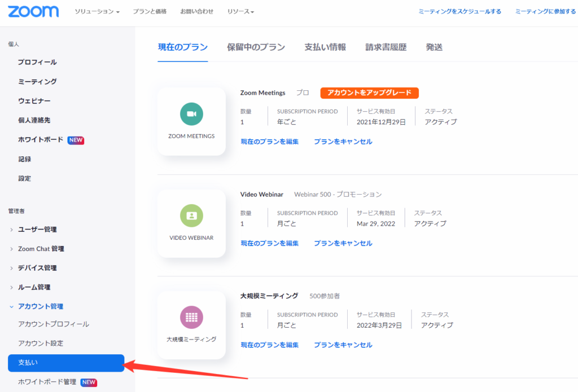Image resolution: width=578 pixels, height=392 pixels.
Task: Open the 請求書履歴 tab
Action: tap(386, 47)
